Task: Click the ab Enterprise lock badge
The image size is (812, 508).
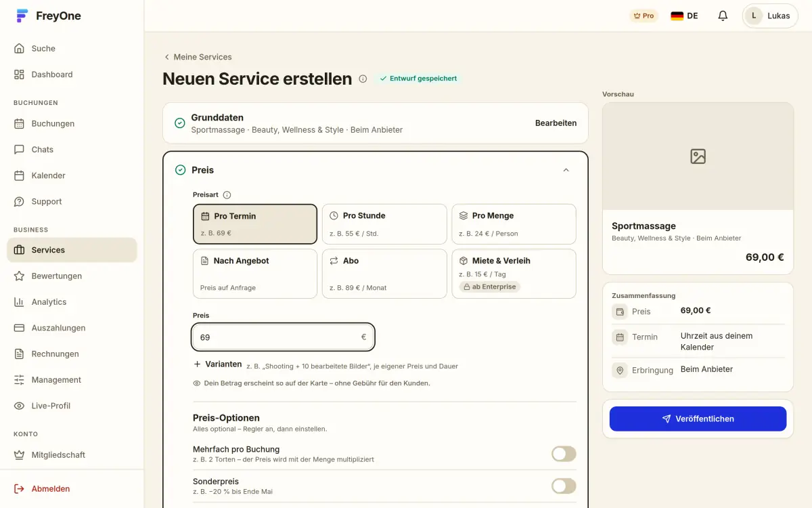Action: 489,287
